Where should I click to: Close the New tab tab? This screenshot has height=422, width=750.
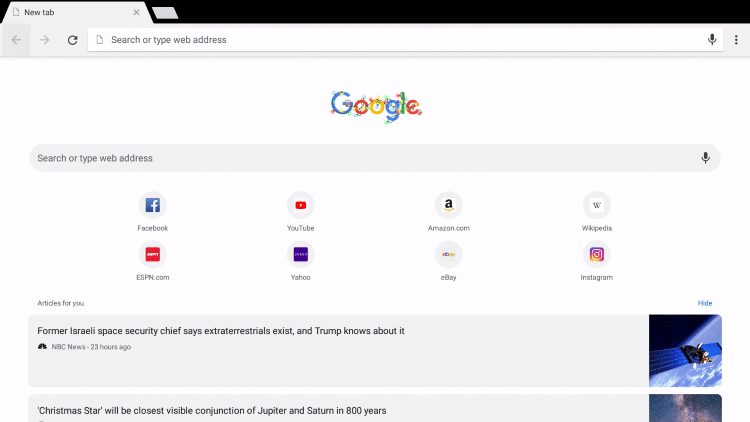pyautogui.click(x=136, y=12)
